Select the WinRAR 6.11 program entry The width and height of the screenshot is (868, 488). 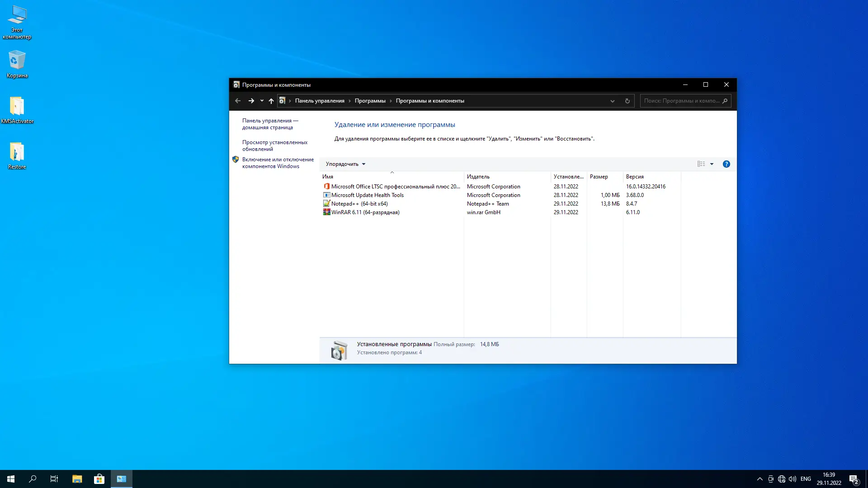(365, 212)
